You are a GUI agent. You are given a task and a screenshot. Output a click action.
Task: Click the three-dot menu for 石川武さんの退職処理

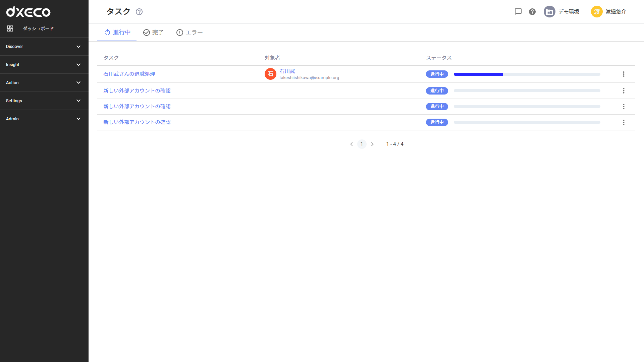click(x=623, y=74)
